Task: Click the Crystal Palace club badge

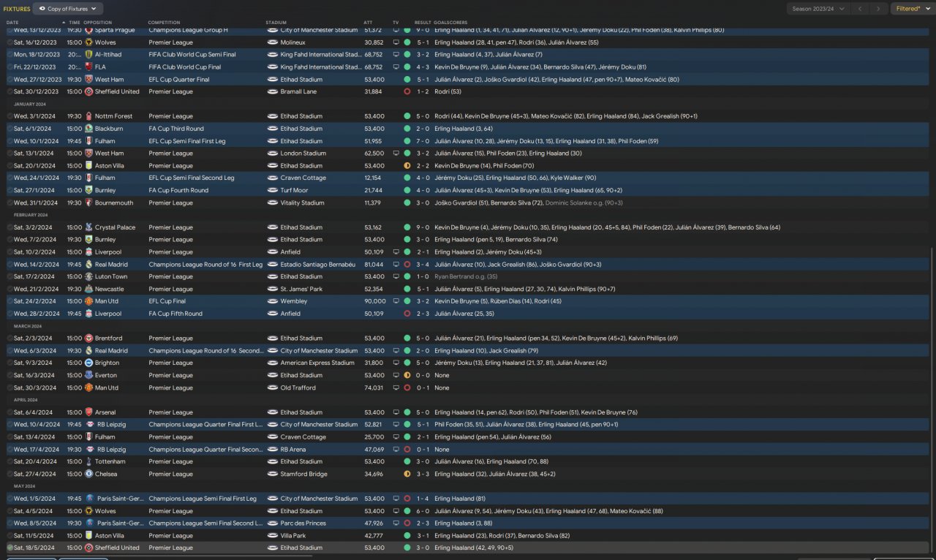Action: 88,227
